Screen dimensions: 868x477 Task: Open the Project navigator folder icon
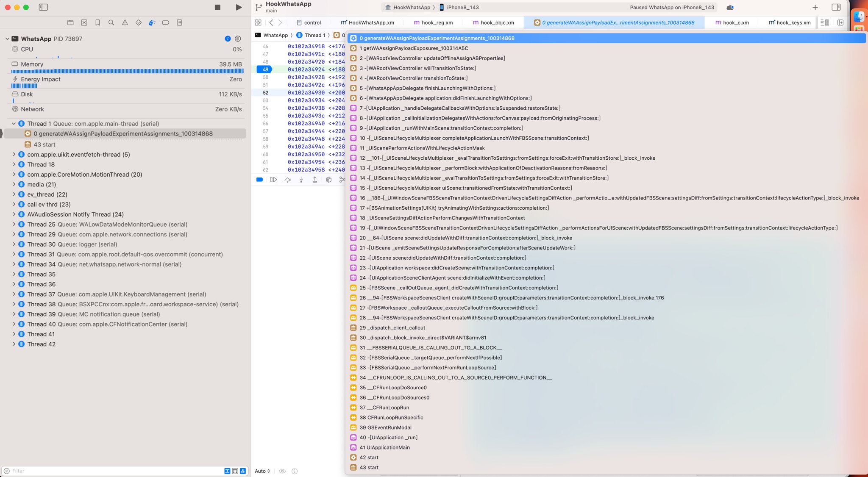click(70, 22)
